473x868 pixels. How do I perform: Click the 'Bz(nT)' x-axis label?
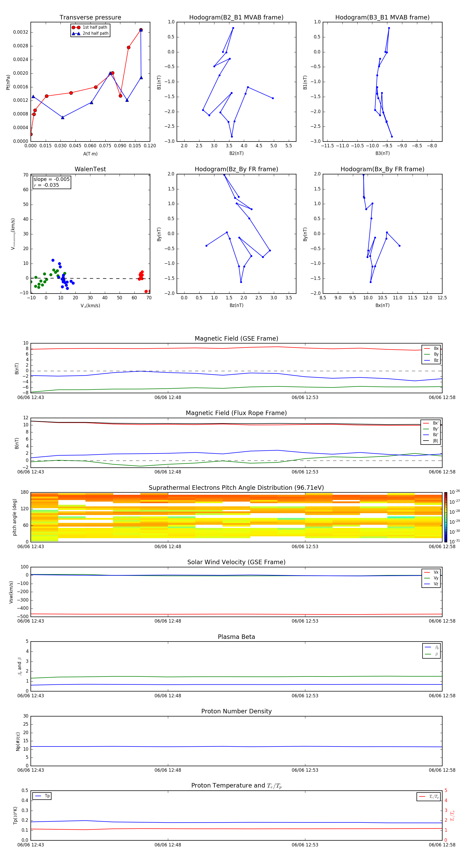(x=236, y=305)
